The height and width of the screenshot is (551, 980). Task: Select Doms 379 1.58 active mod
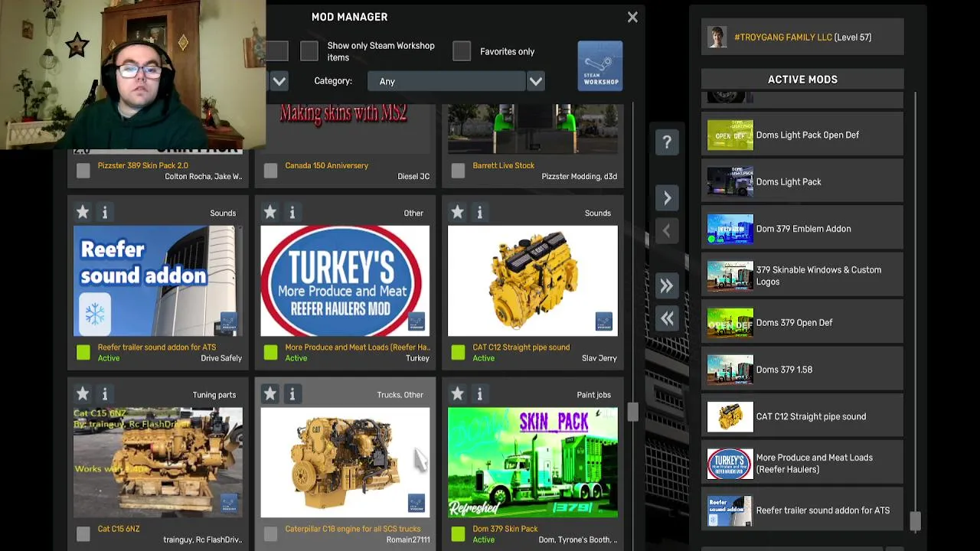(x=802, y=370)
